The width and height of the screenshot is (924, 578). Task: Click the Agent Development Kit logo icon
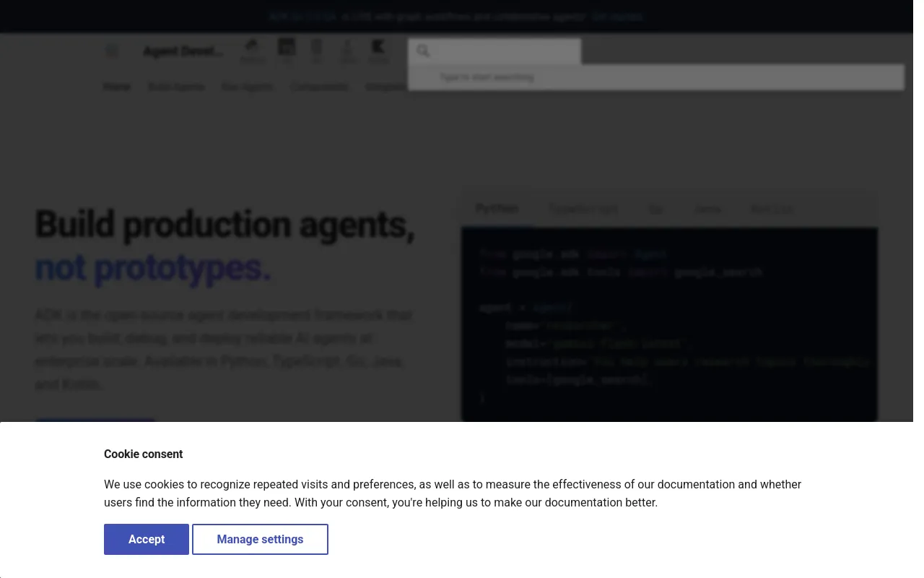tap(111, 51)
